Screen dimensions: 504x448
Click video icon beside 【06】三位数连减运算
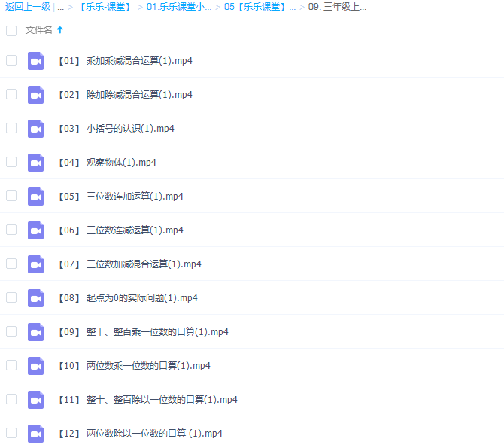point(35,230)
